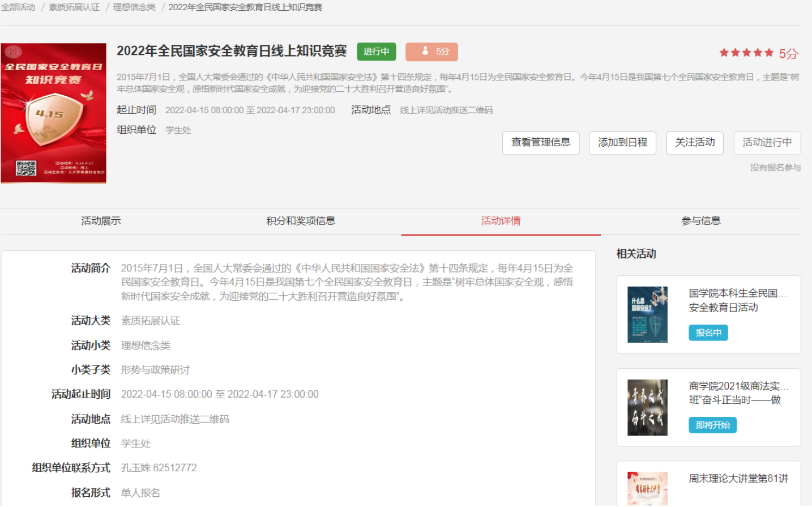This screenshot has height=507, width=812.
Task: Click the header date range next to 起止时间
Action: point(250,110)
